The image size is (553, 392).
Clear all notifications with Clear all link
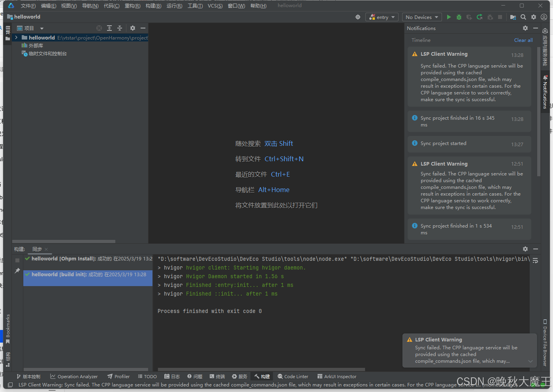[523, 40]
